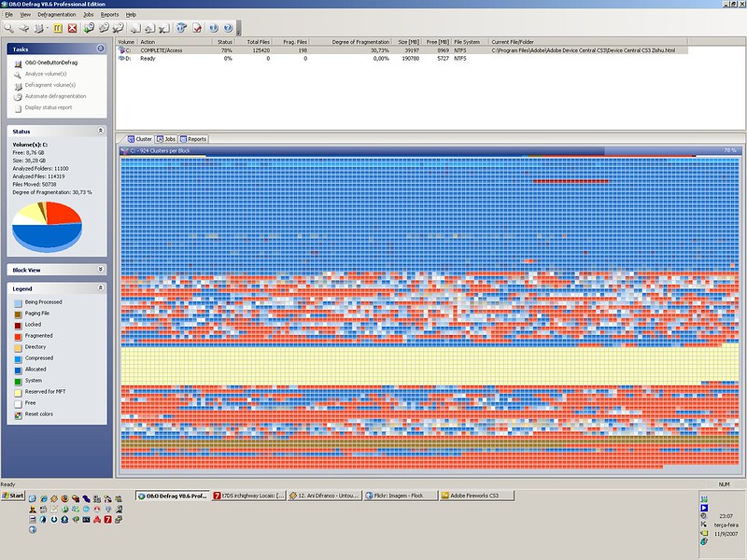The width and height of the screenshot is (747, 560).
Task: Click the Analyze magnifier icon in toolbar
Action: [8, 28]
